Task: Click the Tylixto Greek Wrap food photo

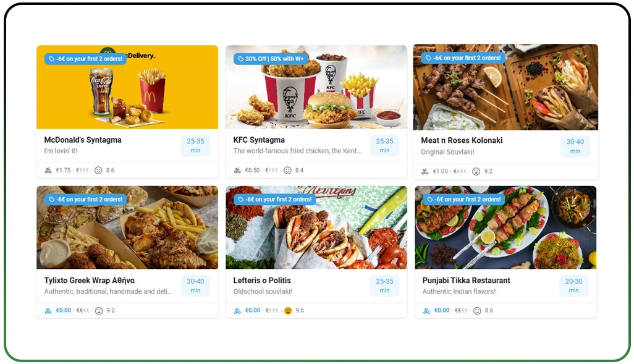Action: pos(127,227)
